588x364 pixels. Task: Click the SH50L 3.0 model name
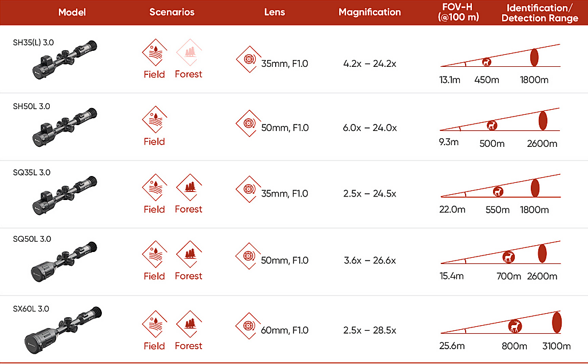(31, 106)
